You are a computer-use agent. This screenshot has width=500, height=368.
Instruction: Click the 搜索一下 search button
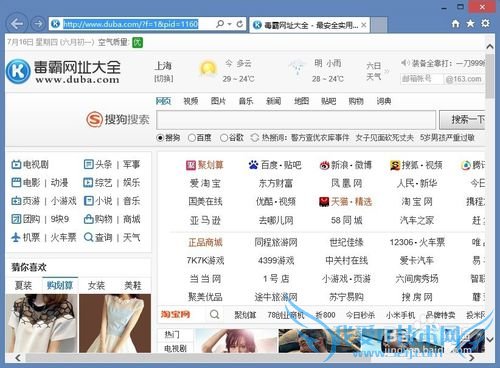pyautogui.click(x=462, y=120)
